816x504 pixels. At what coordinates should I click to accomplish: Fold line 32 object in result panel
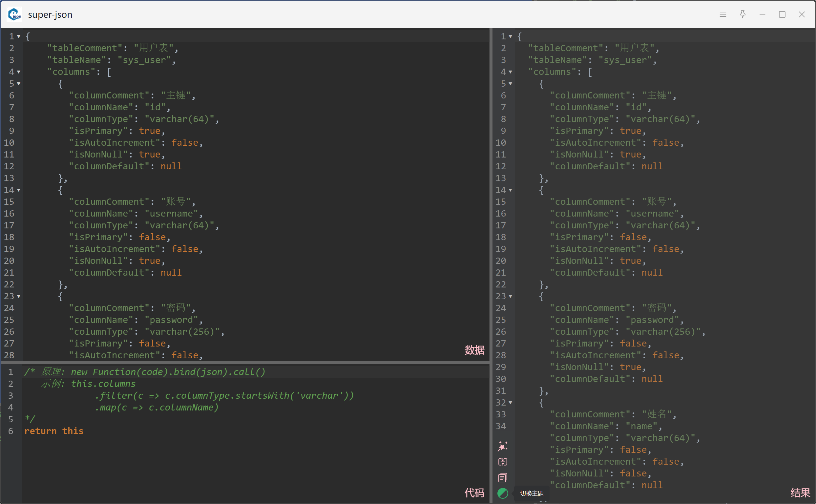tap(510, 403)
